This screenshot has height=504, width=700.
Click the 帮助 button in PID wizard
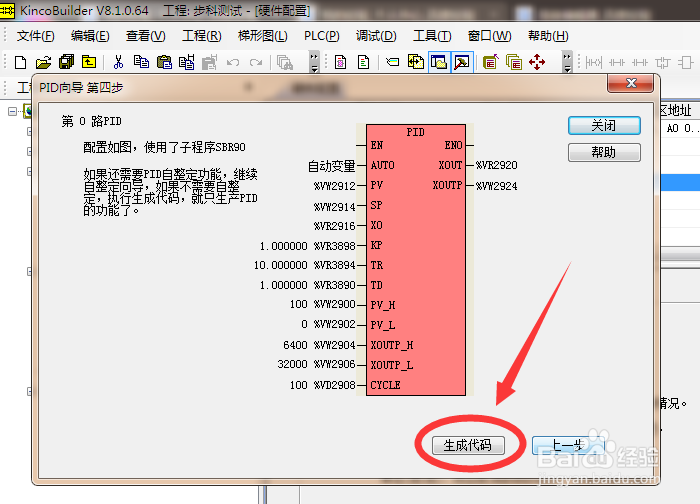click(604, 152)
